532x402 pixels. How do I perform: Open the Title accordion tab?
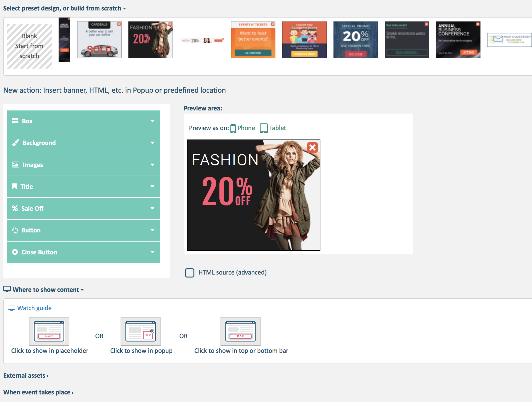click(x=83, y=187)
